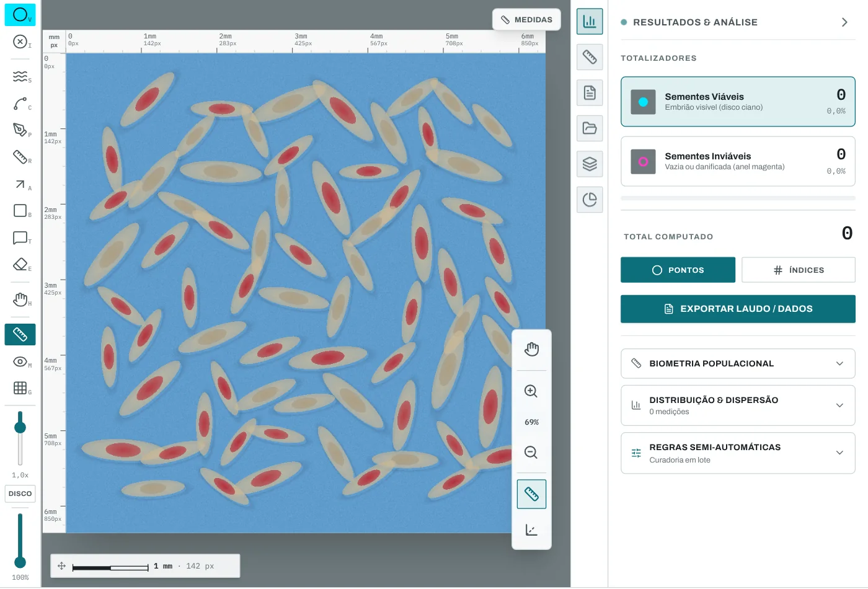Click the zoom out magnifier
The image size is (868, 589).
pos(531,453)
